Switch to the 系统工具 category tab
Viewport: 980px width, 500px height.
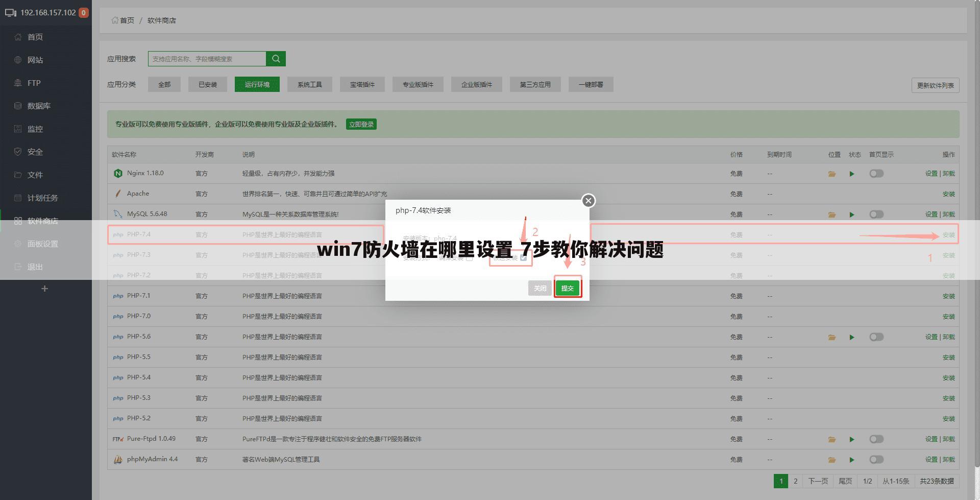[x=310, y=84]
